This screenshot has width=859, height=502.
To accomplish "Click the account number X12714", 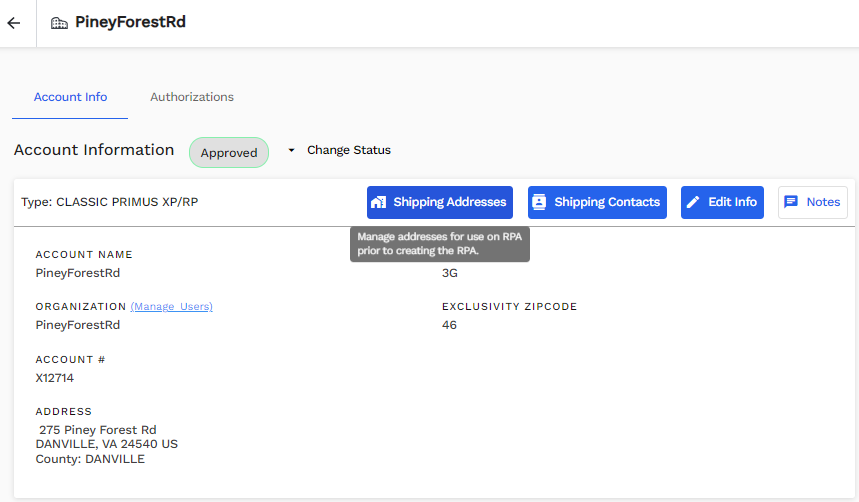I will [55, 378].
